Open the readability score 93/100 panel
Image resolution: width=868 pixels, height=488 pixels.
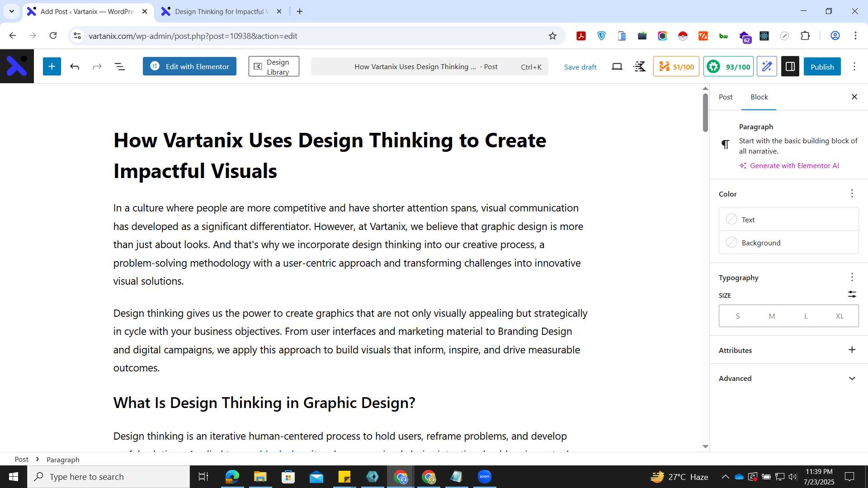click(728, 67)
